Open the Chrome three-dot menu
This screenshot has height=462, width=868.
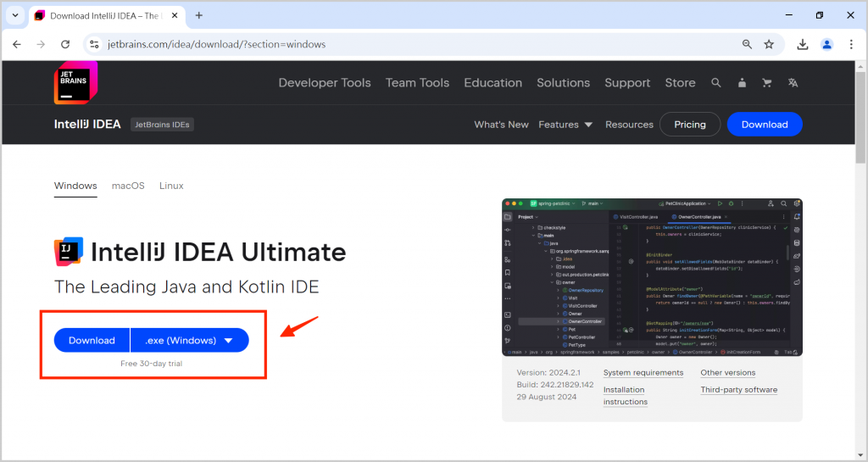[851, 44]
